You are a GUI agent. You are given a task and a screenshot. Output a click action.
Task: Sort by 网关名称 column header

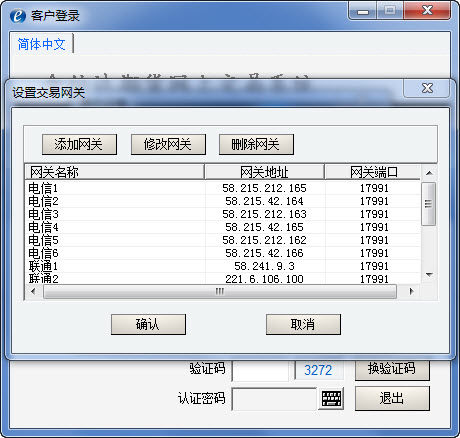[115, 172]
